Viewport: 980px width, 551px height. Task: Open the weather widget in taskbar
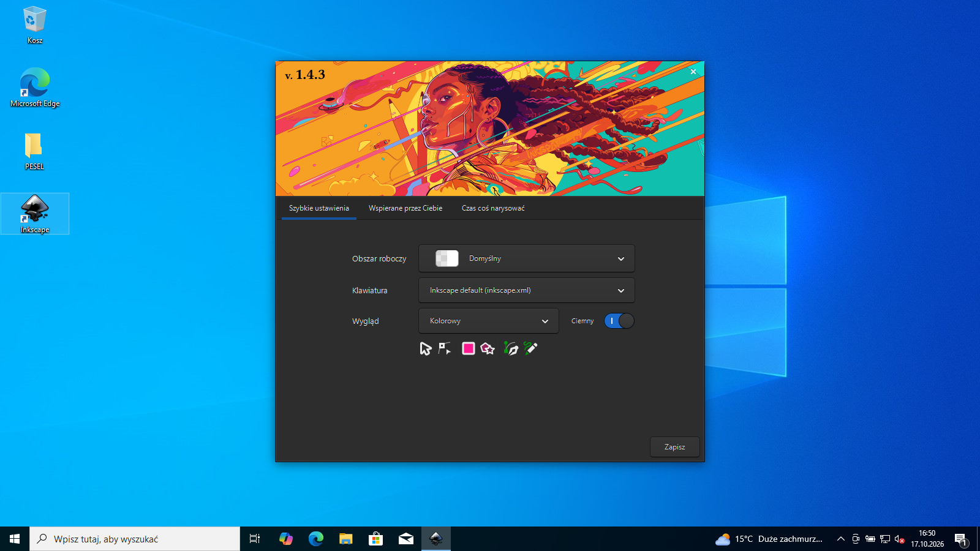769,539
